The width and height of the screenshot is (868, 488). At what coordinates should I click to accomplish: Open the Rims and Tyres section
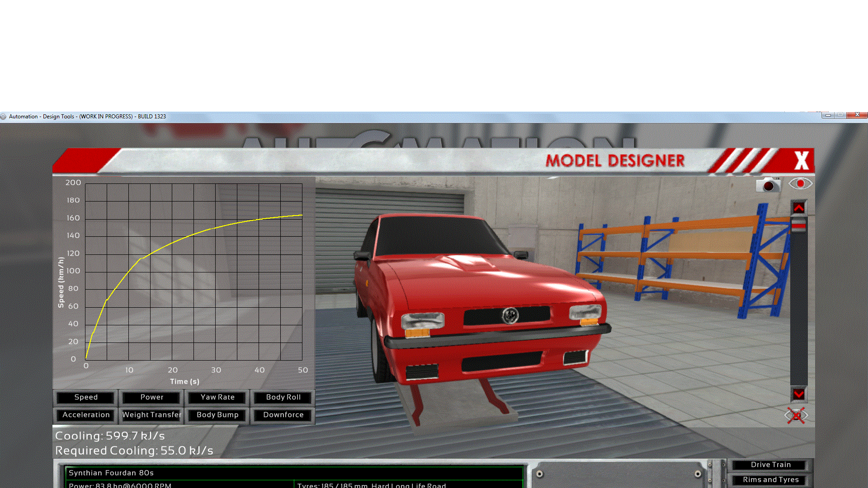(771, 480)
